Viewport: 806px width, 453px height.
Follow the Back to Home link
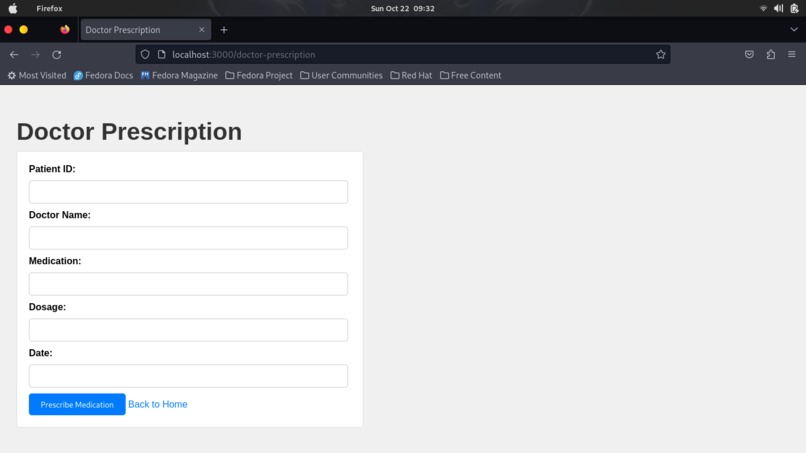[x=158, y=404]
